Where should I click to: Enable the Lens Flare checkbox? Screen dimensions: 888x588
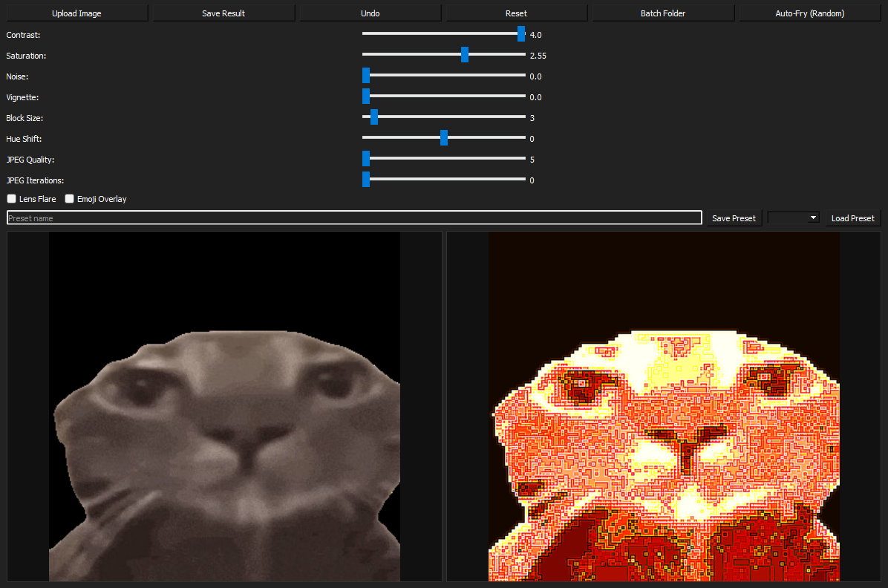pos(11,199)
